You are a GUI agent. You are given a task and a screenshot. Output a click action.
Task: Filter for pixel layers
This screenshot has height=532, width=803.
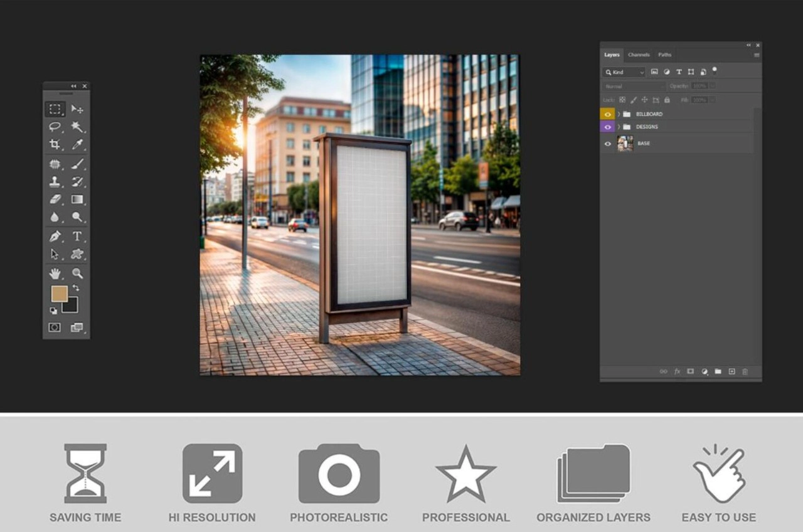click(x=654, y=72)
